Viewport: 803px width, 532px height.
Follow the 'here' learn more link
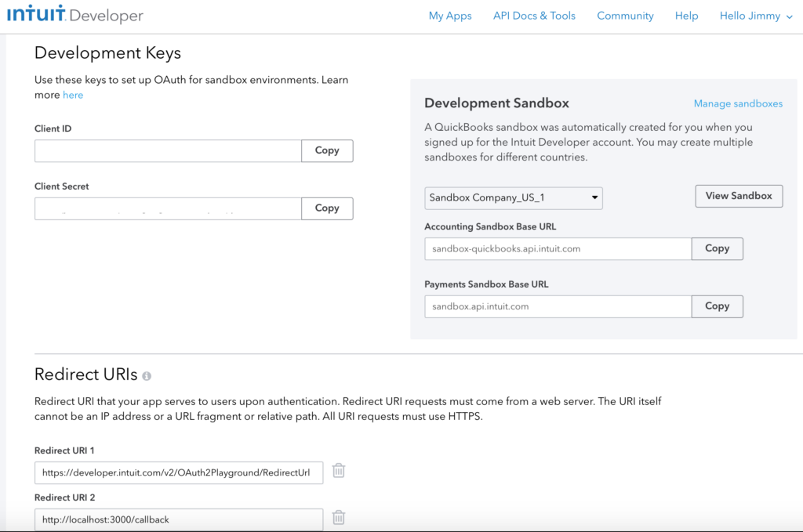pyautogui.click(x=73, y=95)
